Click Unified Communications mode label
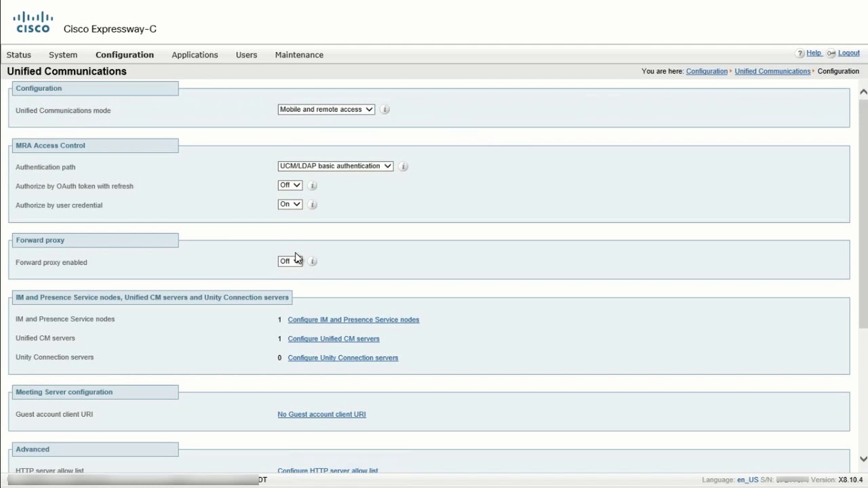The image size is (868, 488). tap(63, 110)
